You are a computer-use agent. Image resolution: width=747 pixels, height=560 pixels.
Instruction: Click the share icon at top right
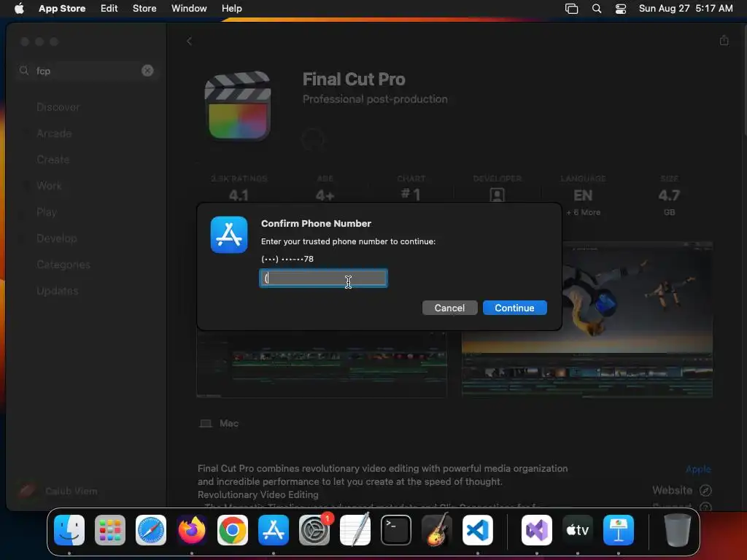pyautogui.click(x=724, y=41)
